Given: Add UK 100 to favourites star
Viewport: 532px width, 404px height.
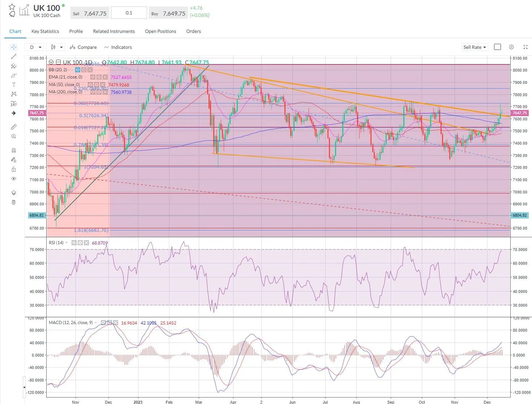Looking at the screenshot, I should tap(12, 7).
